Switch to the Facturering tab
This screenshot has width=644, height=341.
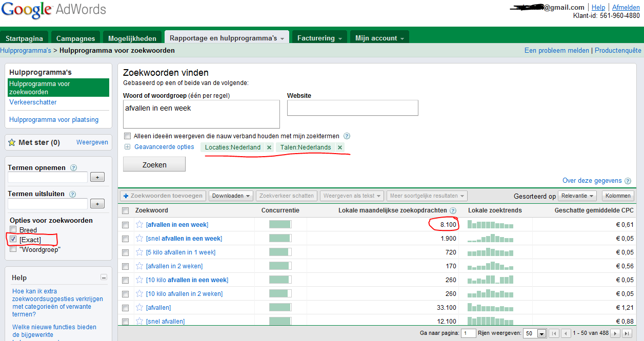[x=320, y=38]
